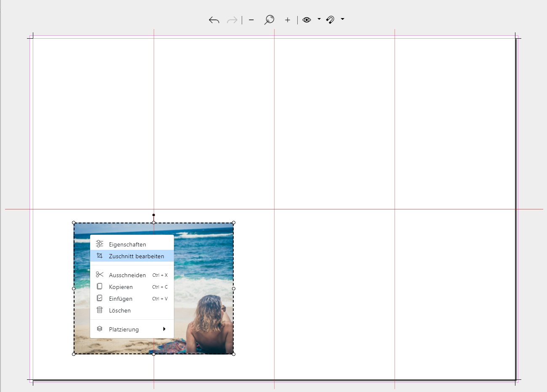The width and height of the screenshot is (547, 392).
Task: Open dropdown arrow next to magnet icon
Action: click(x=342, y=19)
